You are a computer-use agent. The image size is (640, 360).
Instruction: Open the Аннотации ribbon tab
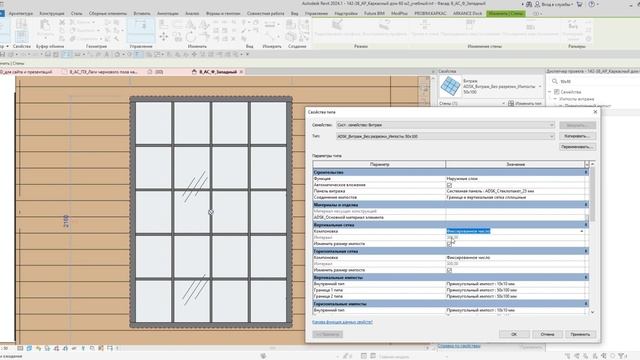coord(167,13)
